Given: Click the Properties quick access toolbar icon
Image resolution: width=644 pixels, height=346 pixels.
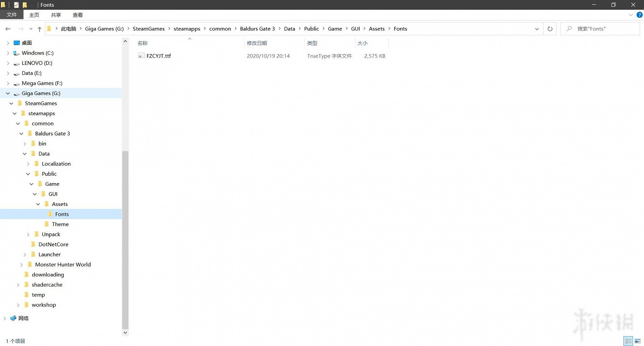Looking at the screenshot, I should [16, 5].
